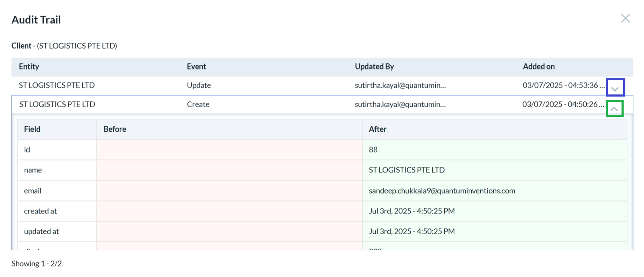The height and width of the screenshot is (277, 644).
Task: Click the After column header
Action: [x=377, y=129]
